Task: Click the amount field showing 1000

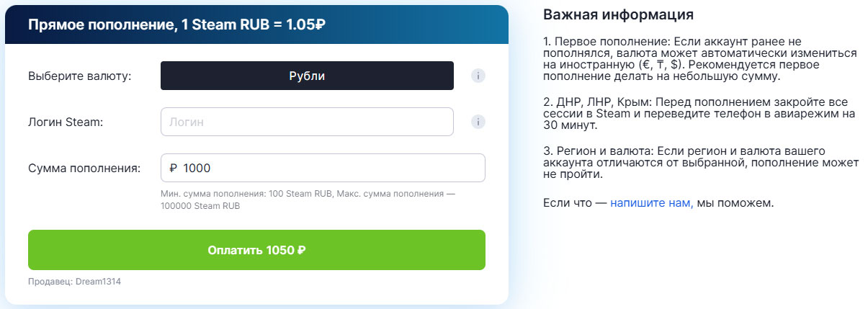Action: click(331, 168)
